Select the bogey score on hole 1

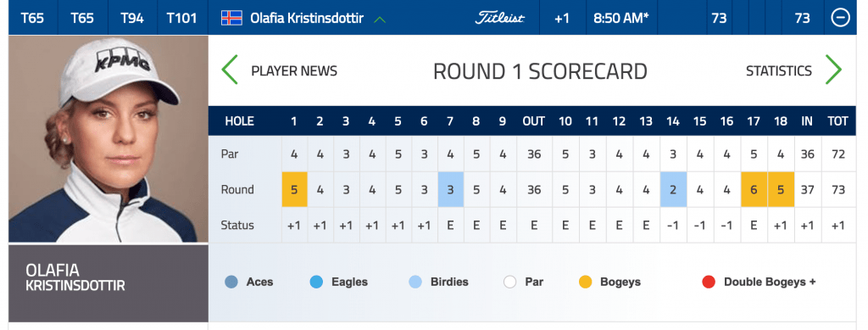point(294,189)
